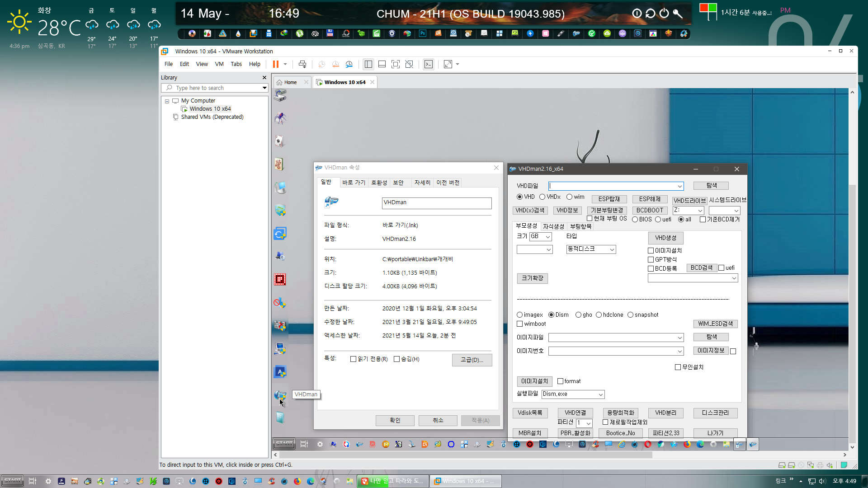Viewport: 868px width, 488px height.
Task: Show the console view icon
Action: tap(429, 64)
